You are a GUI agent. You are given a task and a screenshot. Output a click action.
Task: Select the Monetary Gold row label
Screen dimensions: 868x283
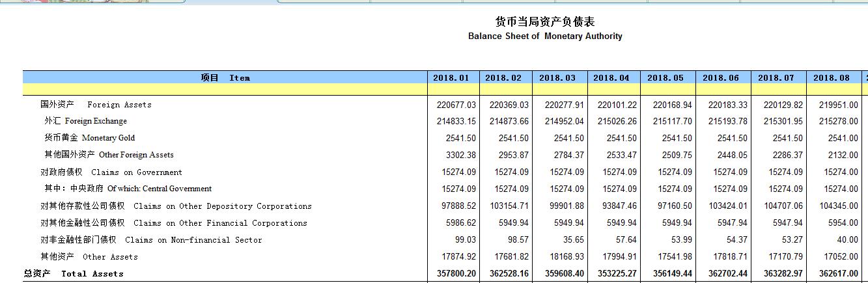point(88,138)
